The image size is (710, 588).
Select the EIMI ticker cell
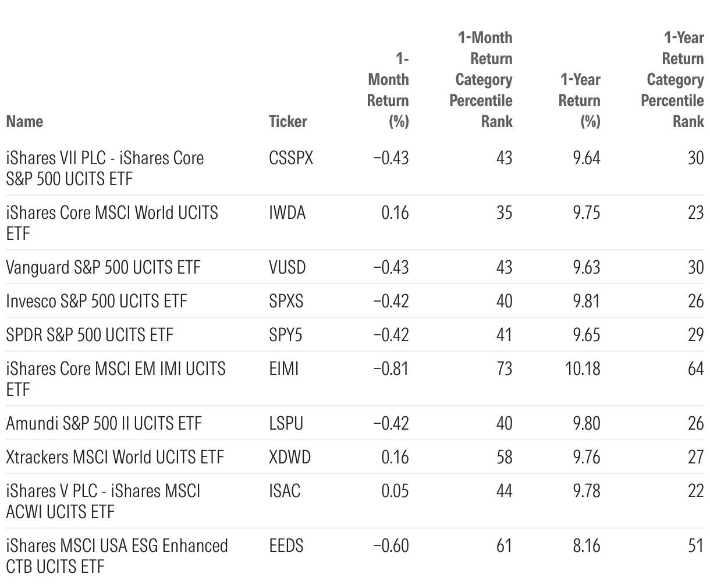point(283,369)
